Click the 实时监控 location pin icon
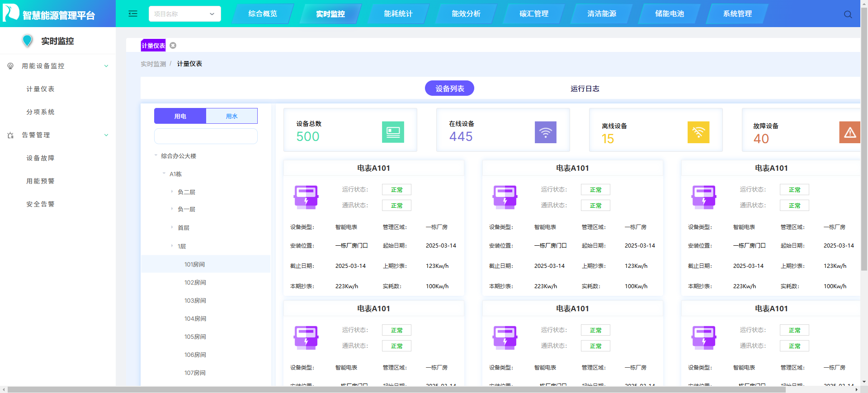 click(x=28, y=41)
